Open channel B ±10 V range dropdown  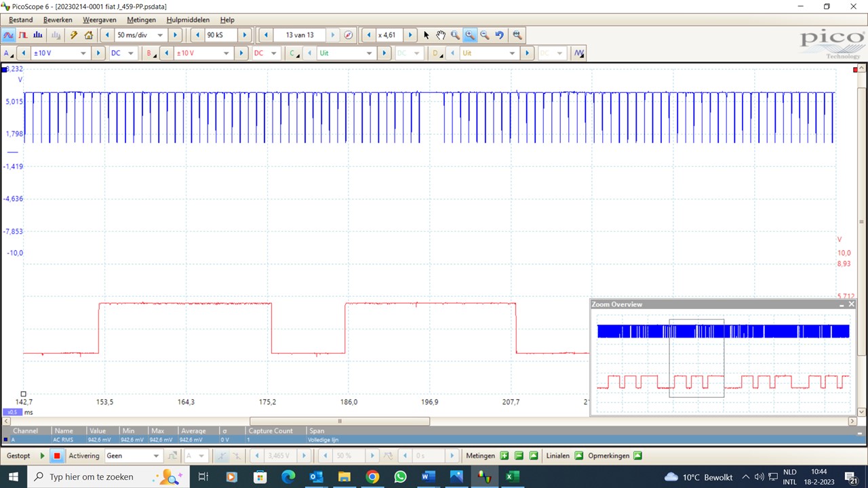click(226, 53)
